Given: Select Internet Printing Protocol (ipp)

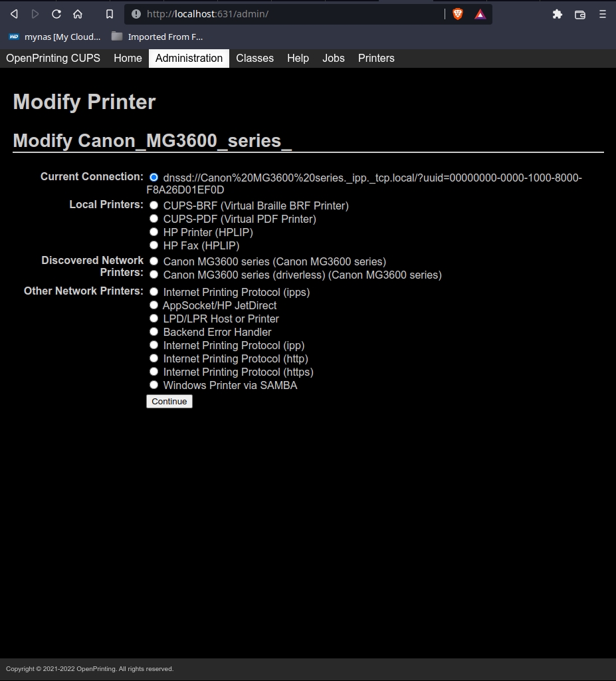Looking at the screenshot, I should 154,345.
